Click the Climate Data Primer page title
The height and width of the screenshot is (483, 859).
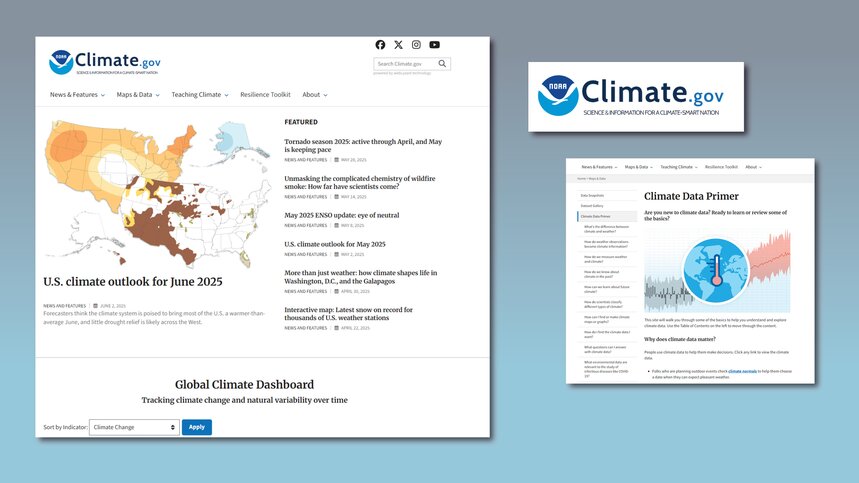click(691, 196)
